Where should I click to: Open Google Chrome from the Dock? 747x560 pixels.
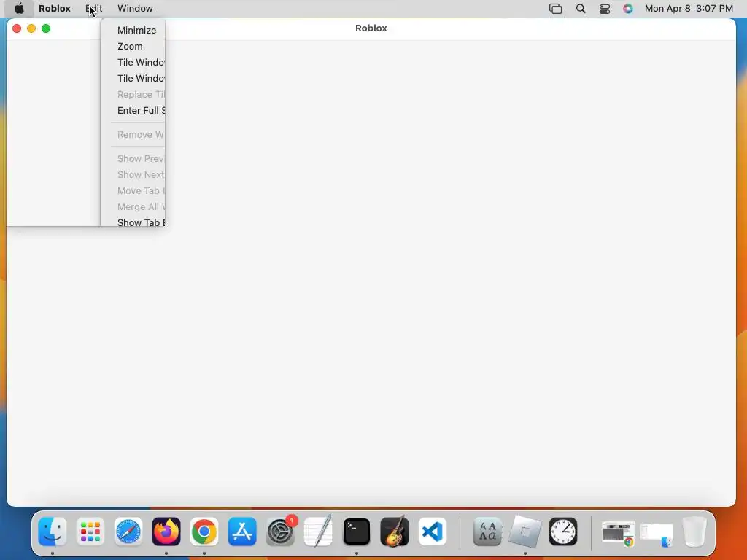204,532
